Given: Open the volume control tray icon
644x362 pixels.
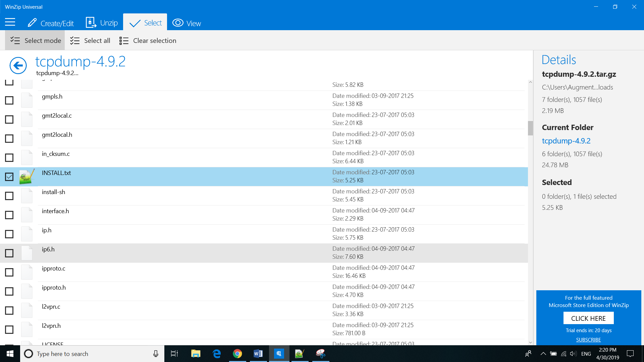Looking at the screenshot, I should (573, 354).
